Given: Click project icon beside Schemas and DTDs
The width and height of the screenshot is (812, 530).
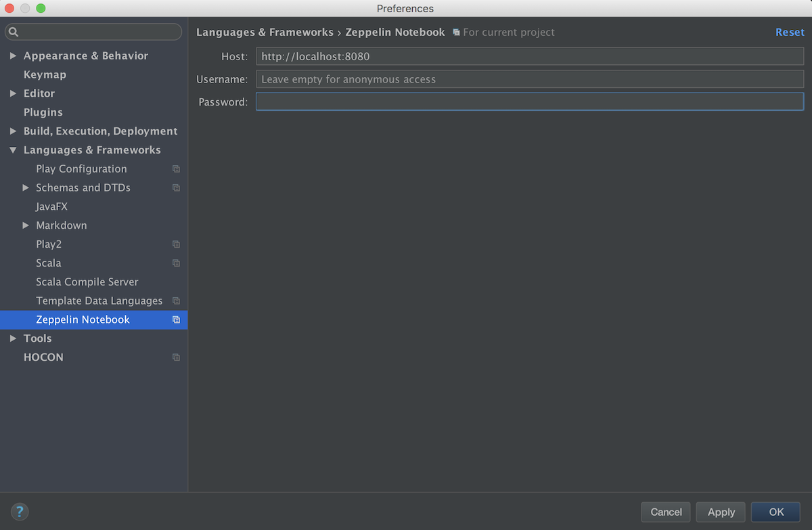Looking at the screenshot, I should (x=176, y=187).
